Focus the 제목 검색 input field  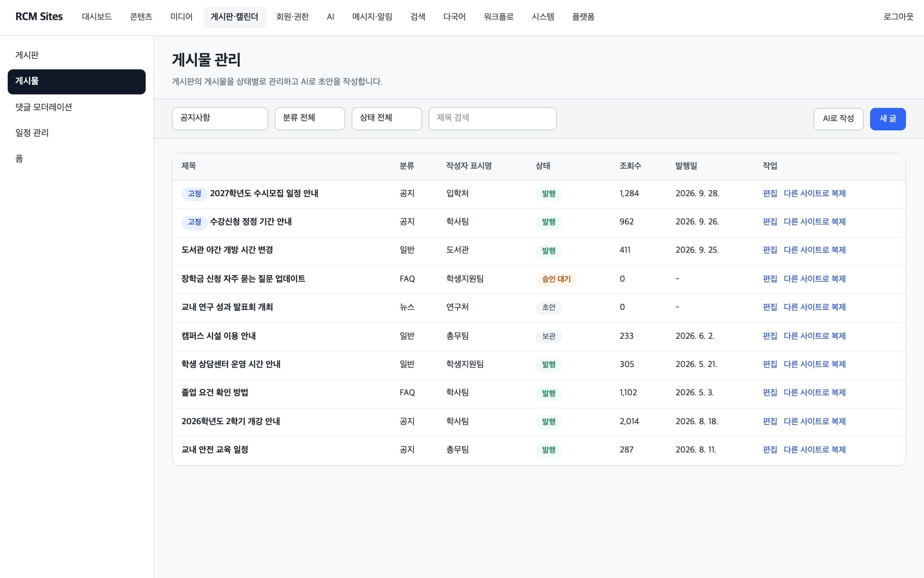click(492, 118)
